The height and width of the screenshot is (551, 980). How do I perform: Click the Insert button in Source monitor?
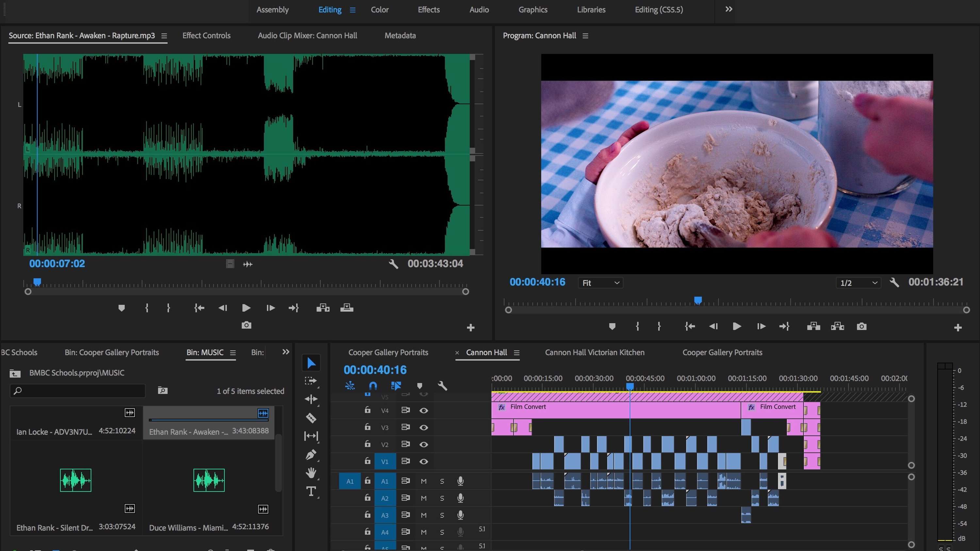[323, 307]
